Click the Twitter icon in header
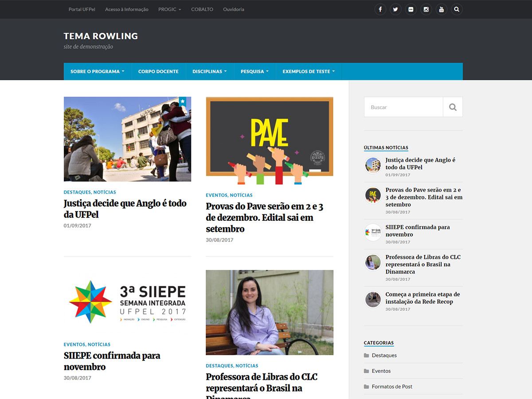Image resolution: width=532 pixels, height=399 pixels. [395, 9]
